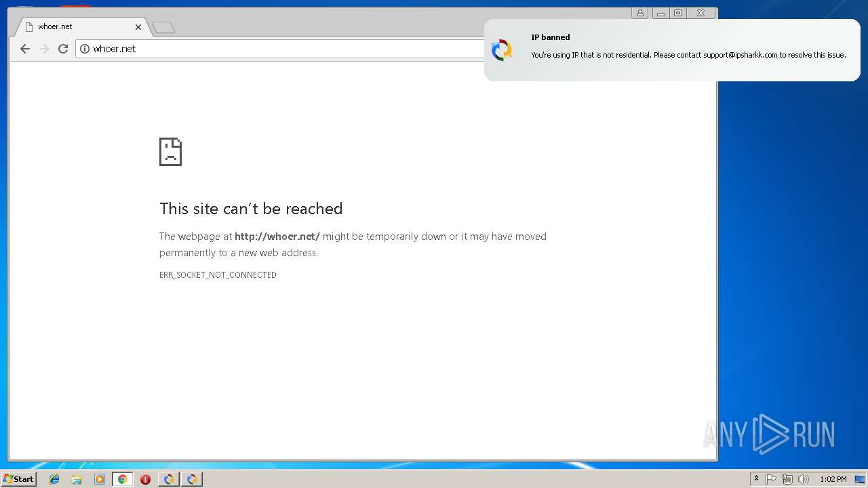Viewport: 868px width, 488px height.
Task: Click the forward navigation arrow
Action: [44, 49]
